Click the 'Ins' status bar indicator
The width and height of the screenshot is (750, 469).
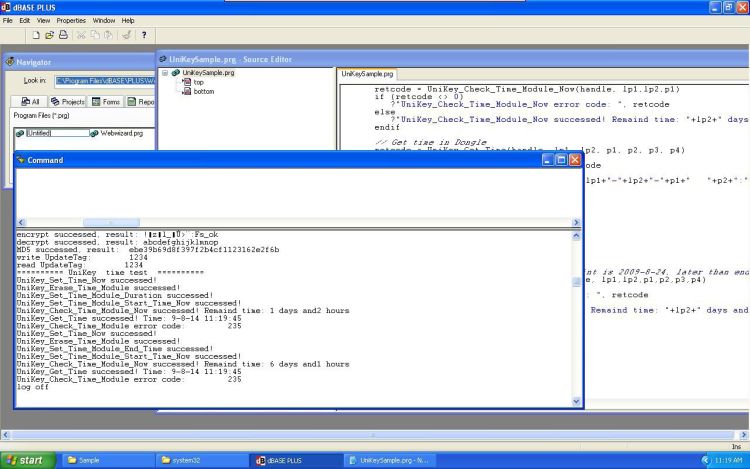click(736, 447)
